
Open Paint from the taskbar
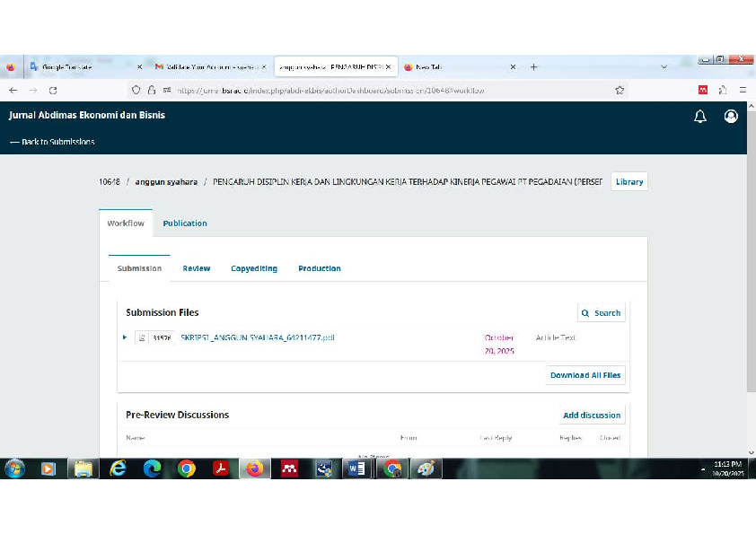[x=426, y=468]
